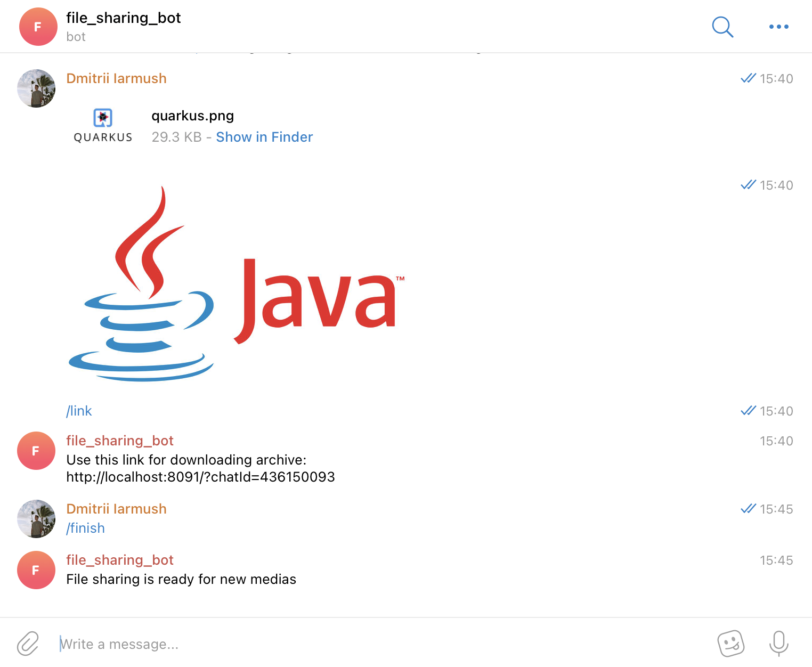The width and height of the screenshot is (812, 667).
Task: Start voice recording with microphone icon
Action: pyautogui.click(x=778, y=644)
